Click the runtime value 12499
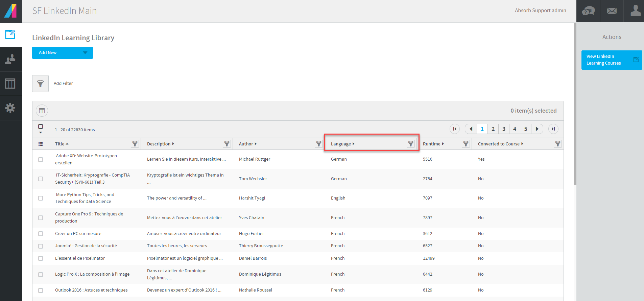 (x=429, y=258)
